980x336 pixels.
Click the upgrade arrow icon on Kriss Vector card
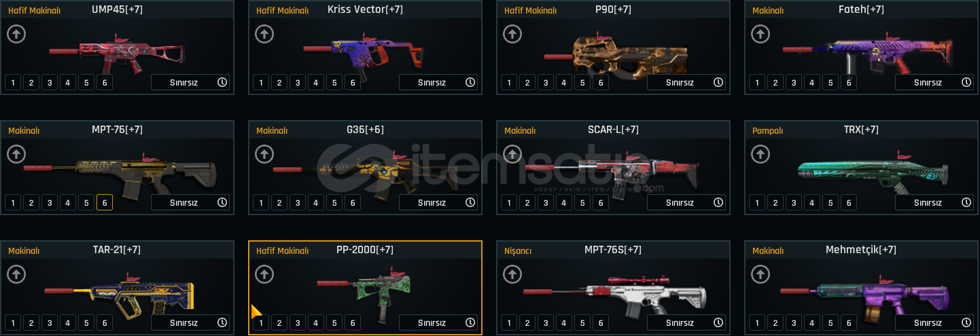click(264, 34)
